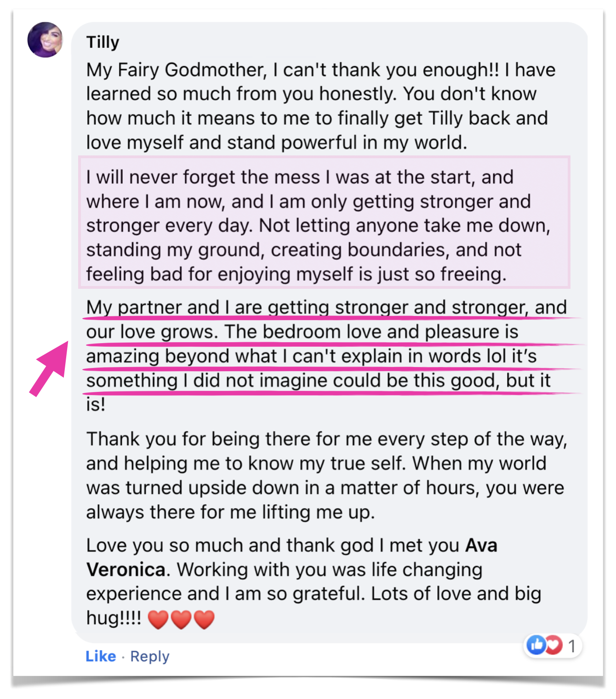616x699 pixels.
Task: Click Reply under Tilly's comment
Action: point(150,656)
